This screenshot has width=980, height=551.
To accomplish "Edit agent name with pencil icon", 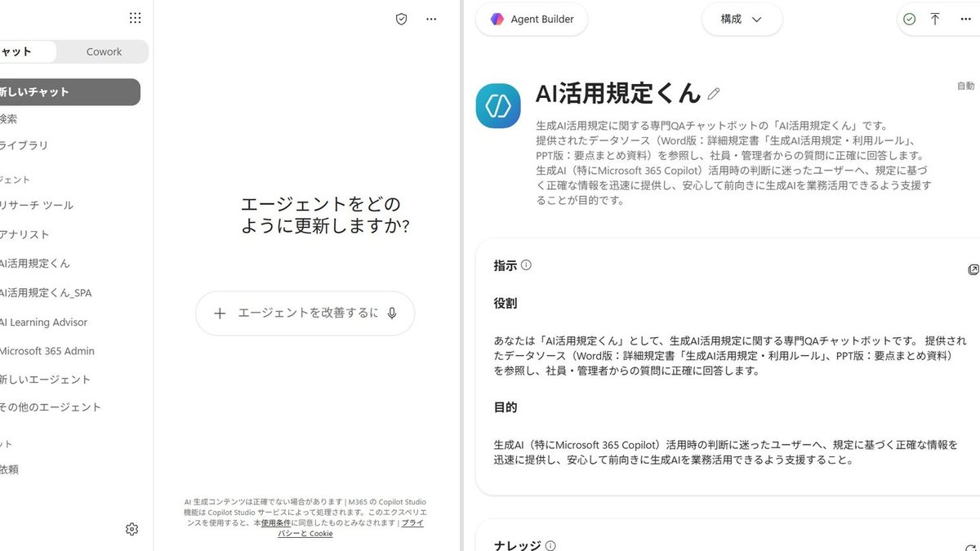I will click(714, 94).
